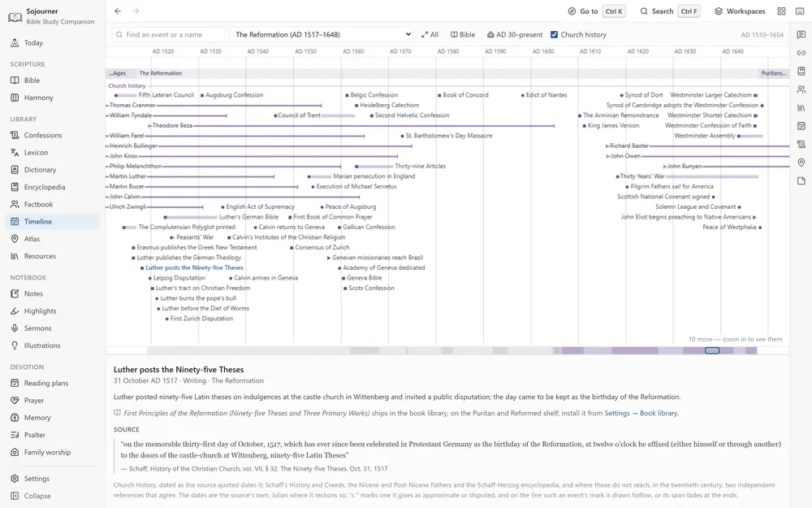Open Illustrations

52,345
